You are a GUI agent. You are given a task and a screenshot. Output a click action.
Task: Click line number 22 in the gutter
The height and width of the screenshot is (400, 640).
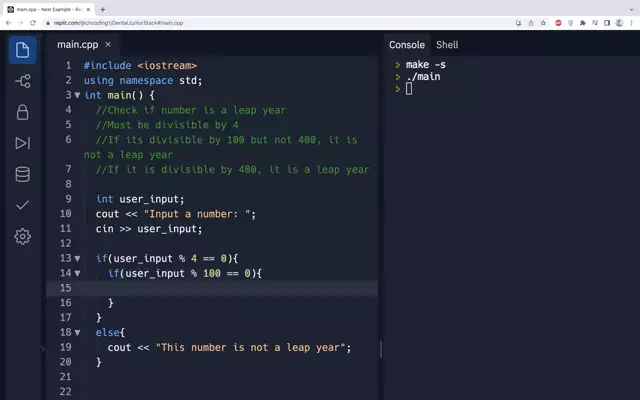[65, 391]
